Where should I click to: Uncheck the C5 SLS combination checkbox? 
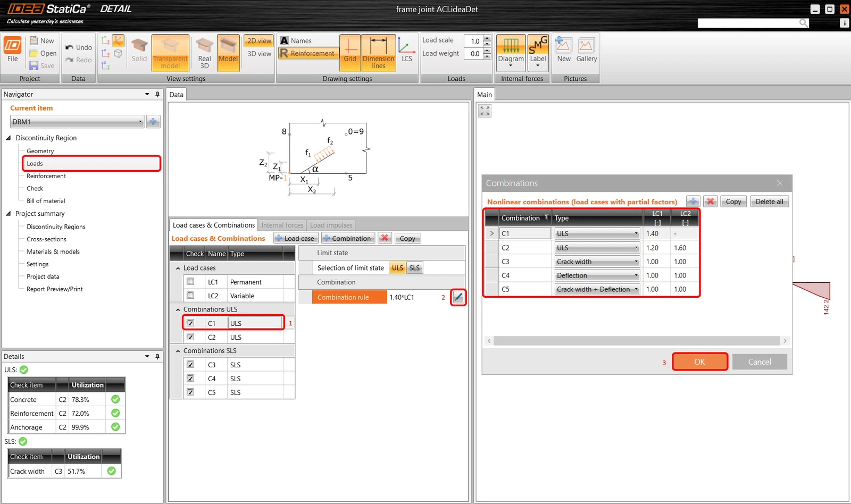pos(190,392)
